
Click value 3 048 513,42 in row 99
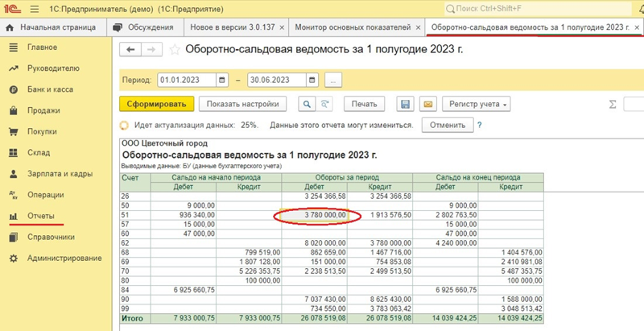[521, 308]
